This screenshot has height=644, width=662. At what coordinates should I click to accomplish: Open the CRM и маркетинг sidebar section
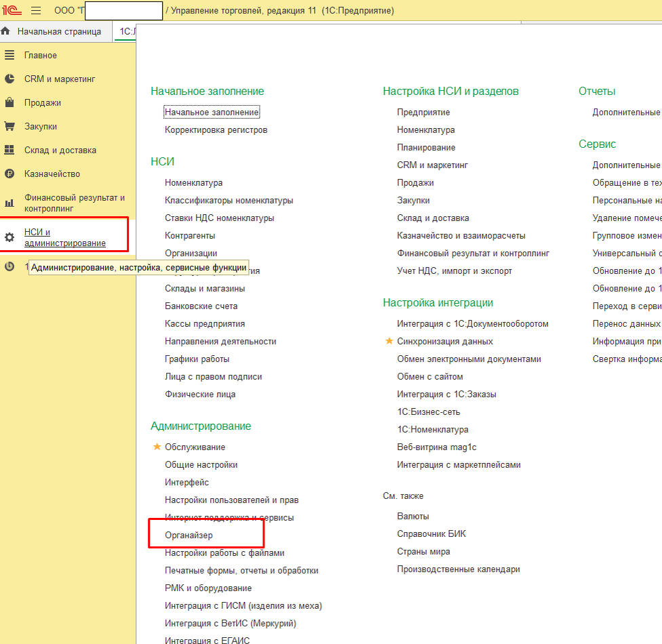[x=60, y=79]
